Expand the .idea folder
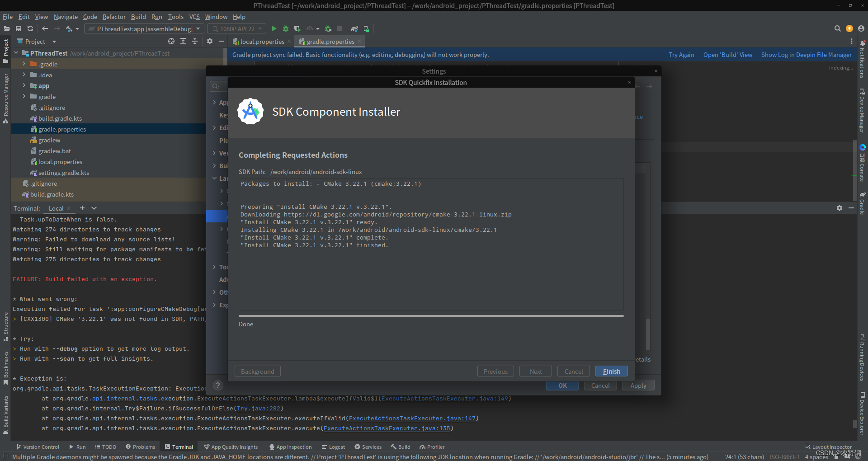 pyautogui.click(x=24, y=75)
